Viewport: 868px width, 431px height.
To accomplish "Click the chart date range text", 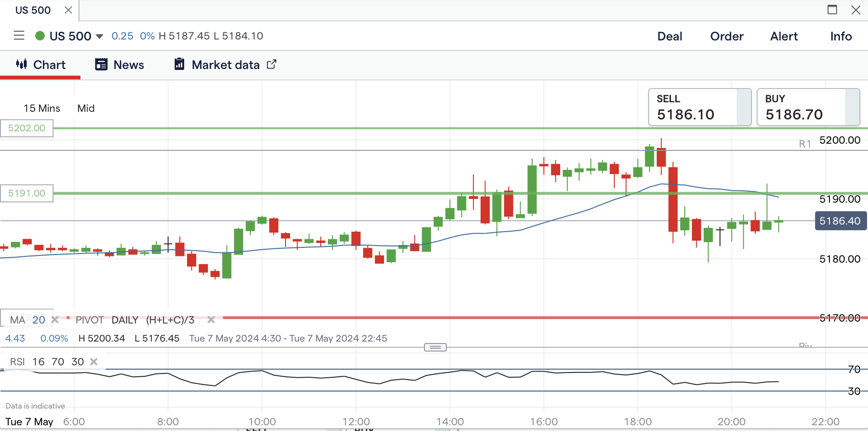I will [x=288, y=338].
